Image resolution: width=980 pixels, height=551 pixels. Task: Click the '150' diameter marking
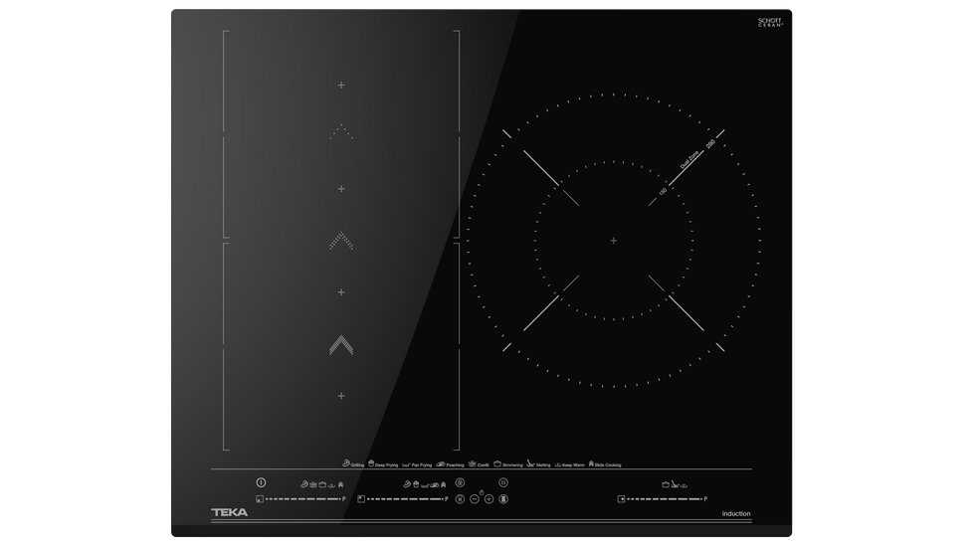coord(663,191)
